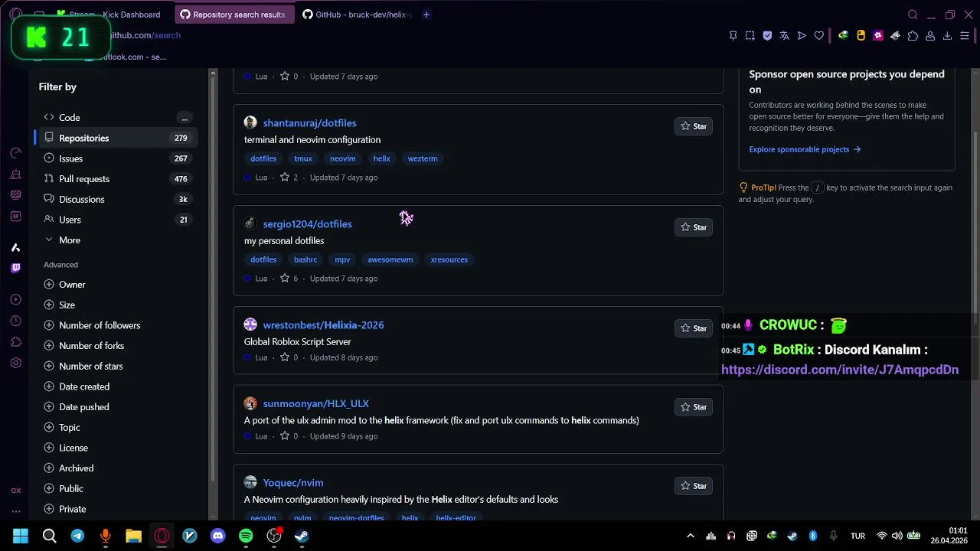This screenshot has width=980, height=551.
Task: Bookmark page with the heart icon
Action: (819, 35)
